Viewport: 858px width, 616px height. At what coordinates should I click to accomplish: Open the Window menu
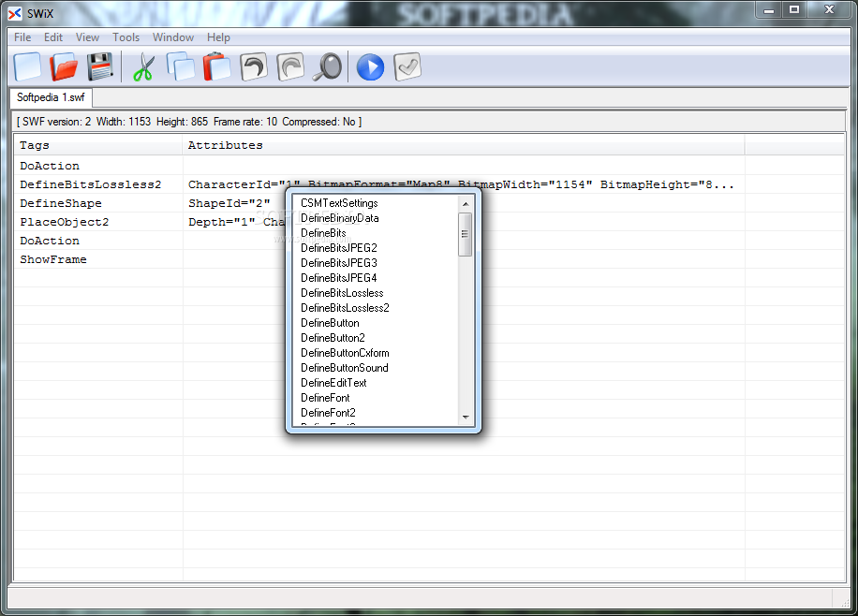click(173, 37)
